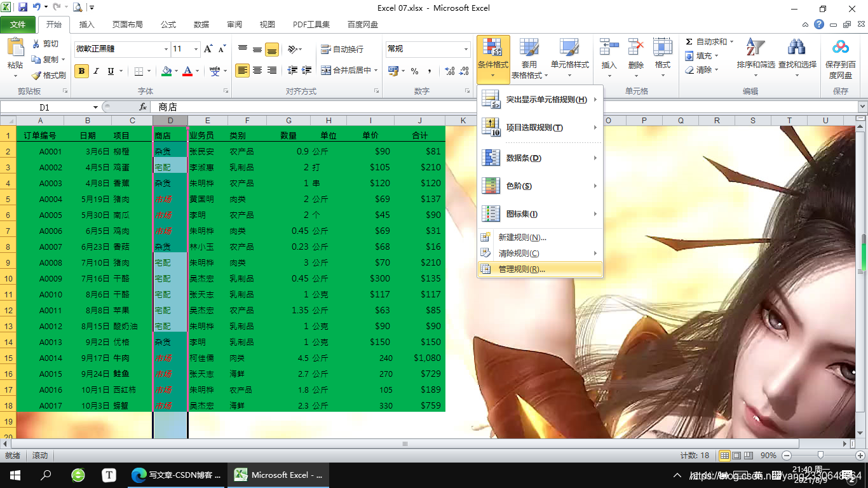Decrease font size with small A
The image size is (868, 488).
(222, 49)
